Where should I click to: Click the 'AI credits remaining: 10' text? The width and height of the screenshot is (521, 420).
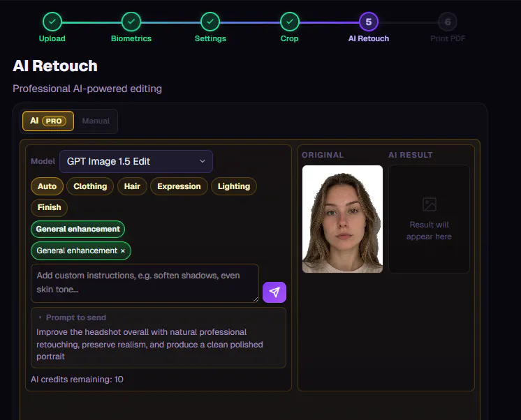tap(77, 380)
